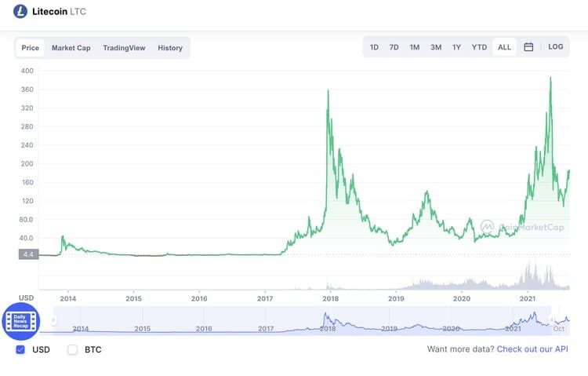This screenshot has width=588, height=376.
Task: Select the YTD time range
Action: click(x=479, y=47)
